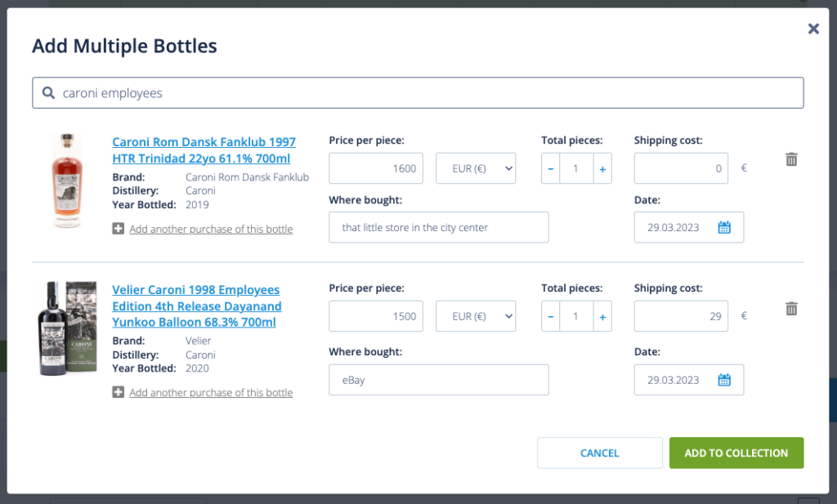The image size is (837, 504).
Task: Edit total pieces value for Velier bottle
Action: pos(576,316)
